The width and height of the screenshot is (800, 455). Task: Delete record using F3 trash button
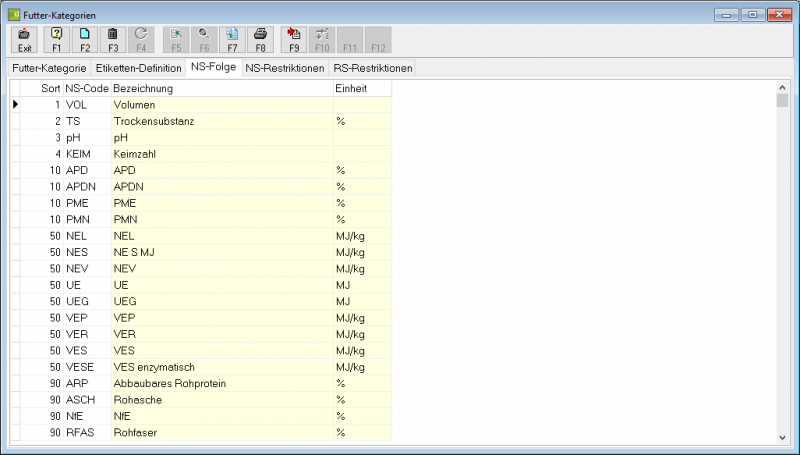coord(113,40)
